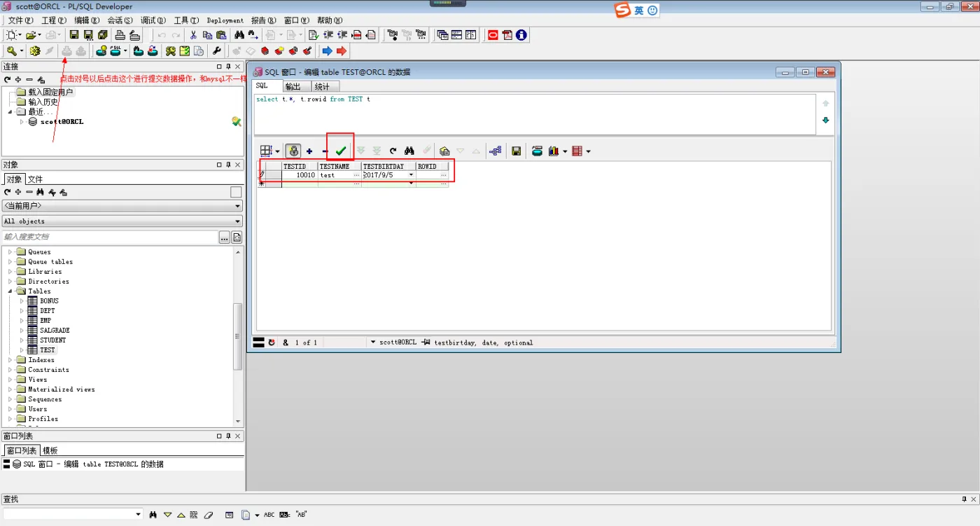Toggle the pin on the 对象 panel
Viewport: 980px width, 526px height.
click(x=228, y=165)
